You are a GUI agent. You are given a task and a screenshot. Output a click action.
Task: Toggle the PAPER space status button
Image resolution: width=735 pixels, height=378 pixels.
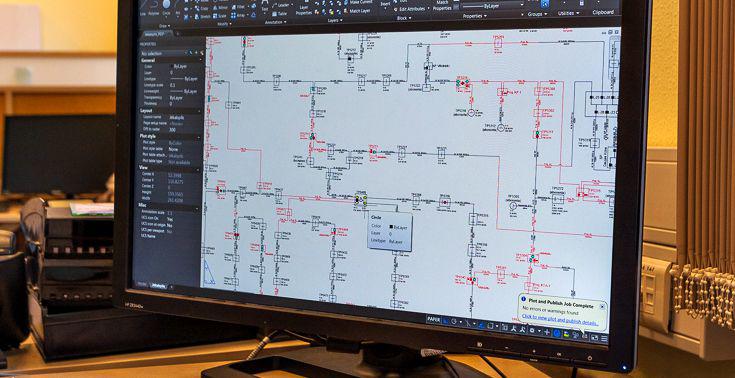coord(433,319)
